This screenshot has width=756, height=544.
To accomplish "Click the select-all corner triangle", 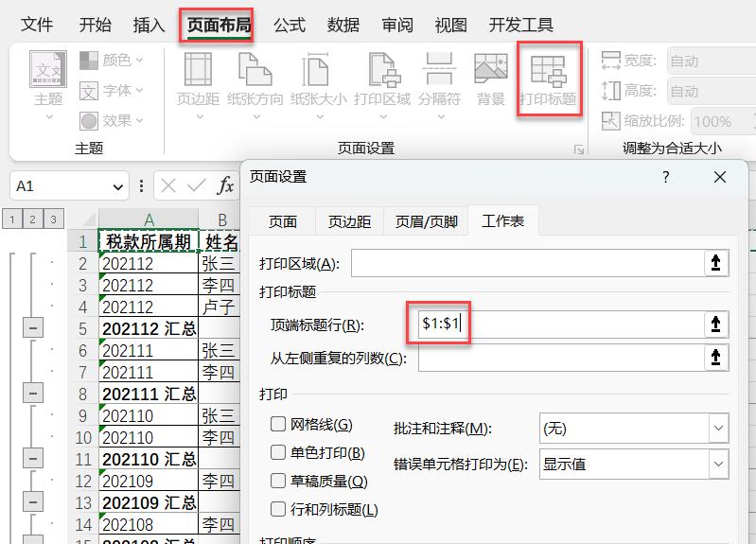I will (x=89, y=220).
